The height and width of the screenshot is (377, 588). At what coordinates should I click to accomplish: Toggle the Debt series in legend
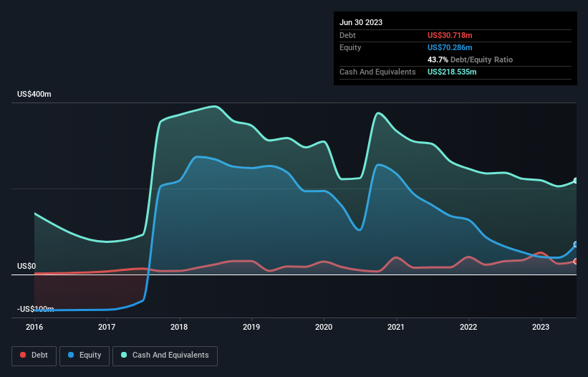click(34, 355)
